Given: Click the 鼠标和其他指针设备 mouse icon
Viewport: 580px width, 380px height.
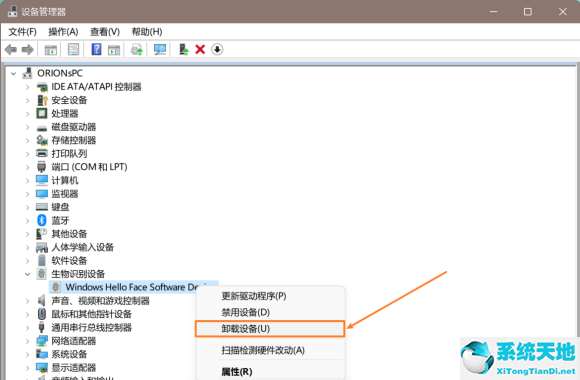Looking at the screenshot, I should tap(41, 314).
